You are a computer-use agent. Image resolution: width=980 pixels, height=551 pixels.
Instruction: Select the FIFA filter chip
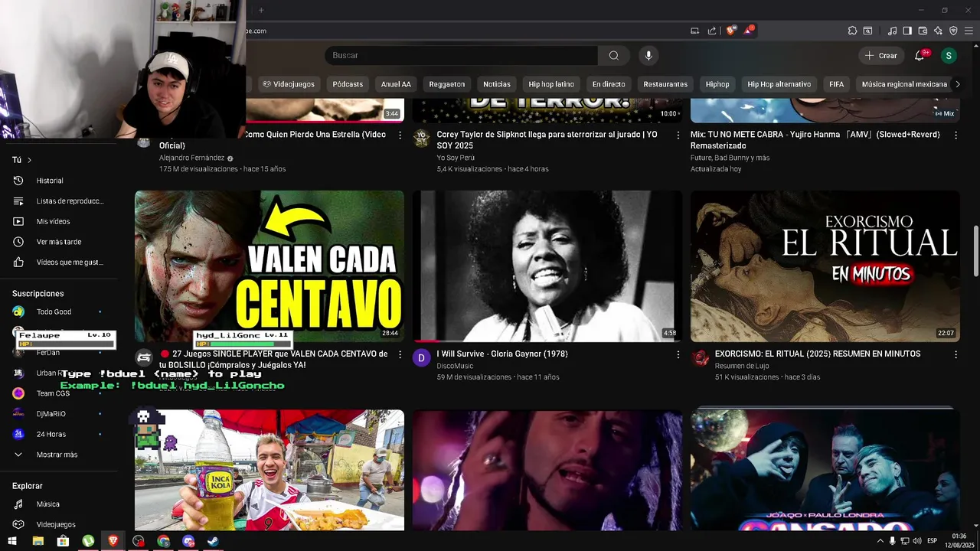click(x=836, y=84)
